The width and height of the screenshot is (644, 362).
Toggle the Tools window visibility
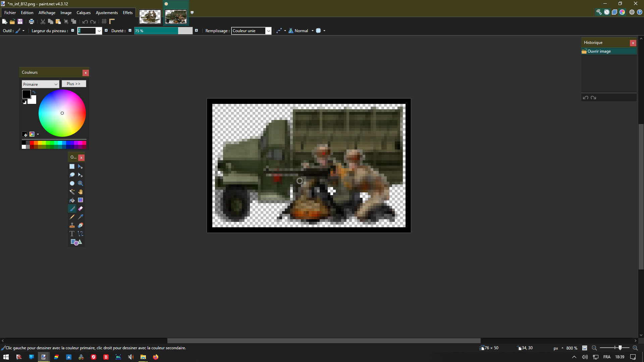pyautogui.click(x=599, y=12)
